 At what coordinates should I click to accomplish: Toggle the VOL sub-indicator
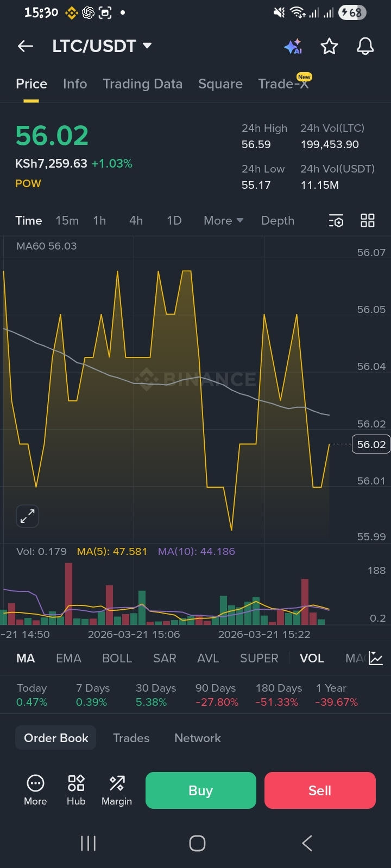[x=312, y=658]
